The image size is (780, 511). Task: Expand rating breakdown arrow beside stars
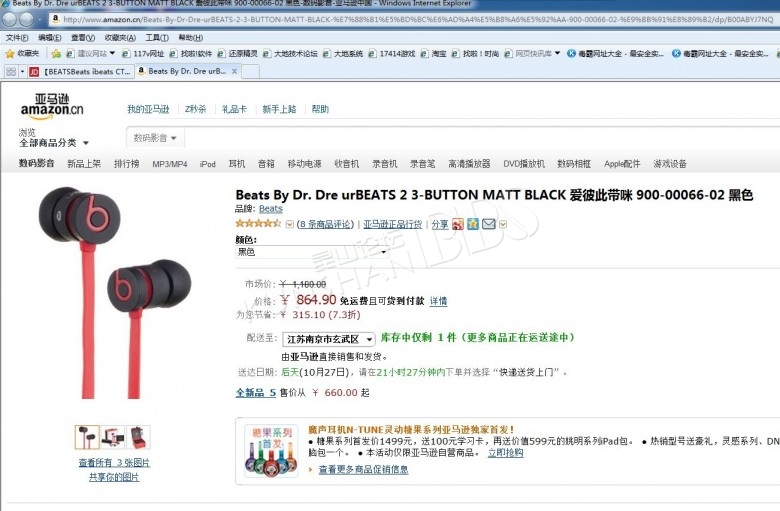(290, 224)
